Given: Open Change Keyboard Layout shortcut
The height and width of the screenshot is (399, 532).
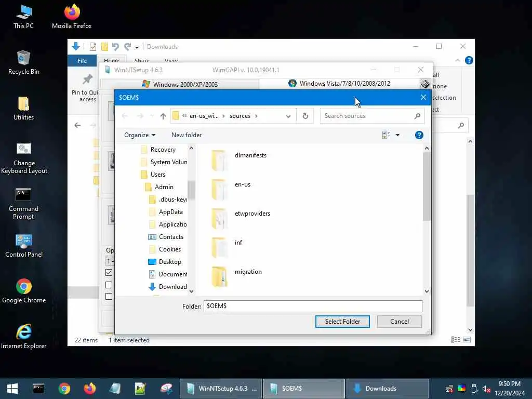Looking at the screenshot, I should [24, 158].
